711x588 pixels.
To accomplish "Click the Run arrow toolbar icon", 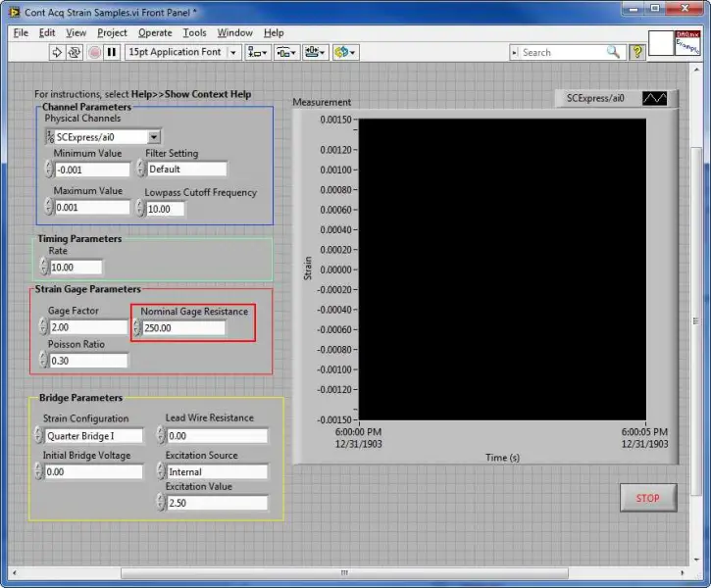I will (x=57, y=53).
